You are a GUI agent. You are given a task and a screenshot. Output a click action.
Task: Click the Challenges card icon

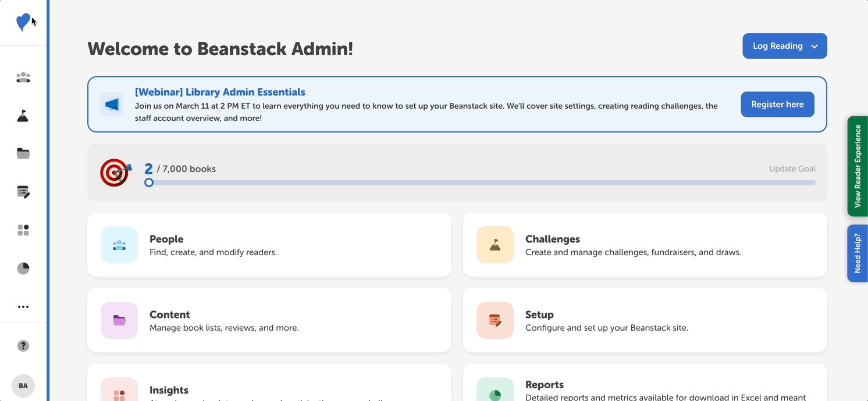[495, 245]
